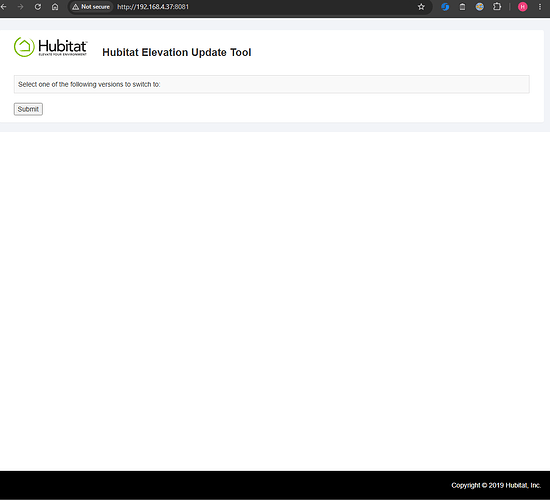
Task: Go back to the previous page
Action: 4,7
